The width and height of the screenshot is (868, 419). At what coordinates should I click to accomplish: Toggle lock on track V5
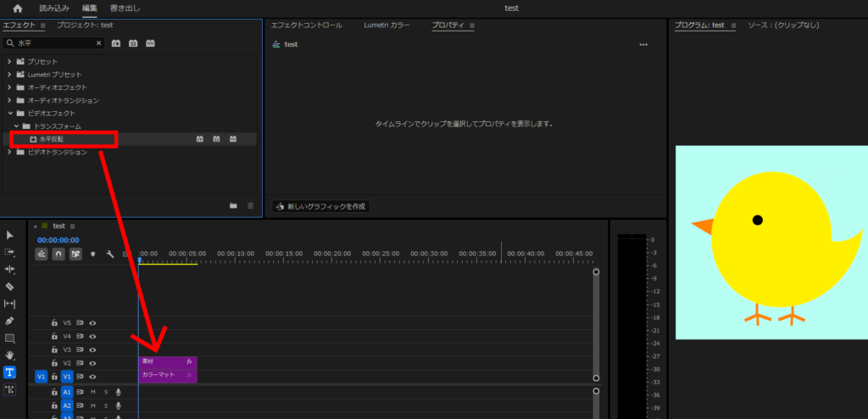[x=53, y=323]
